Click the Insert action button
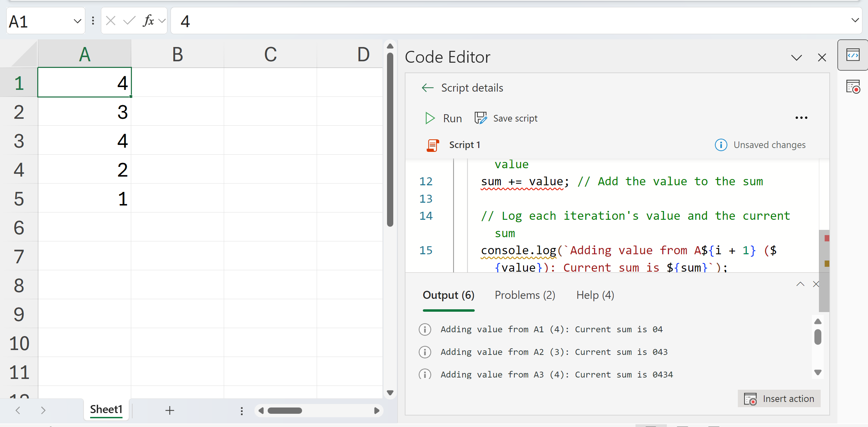This screenshot has width=868, height=427. [x=779, y=398]
